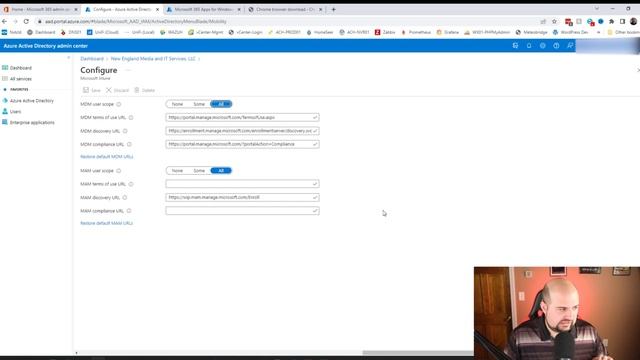Screen dimensions: 640x360
Task: Click Restore default MDM URLs link
Action: click(107, 157)
